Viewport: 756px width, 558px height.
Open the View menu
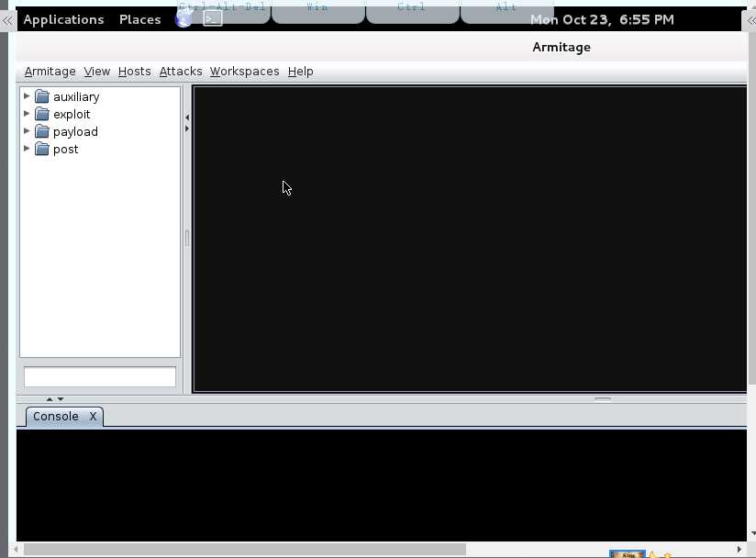click(97, 72)
